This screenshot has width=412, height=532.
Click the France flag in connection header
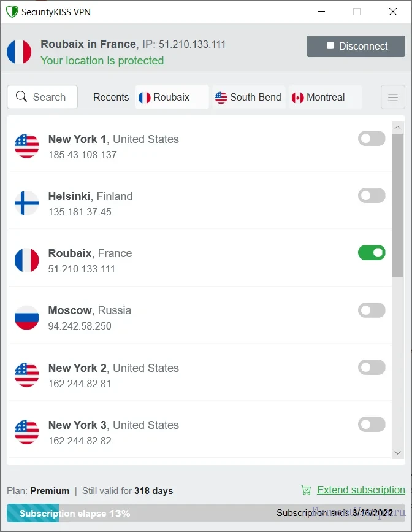tap(19, 52)
